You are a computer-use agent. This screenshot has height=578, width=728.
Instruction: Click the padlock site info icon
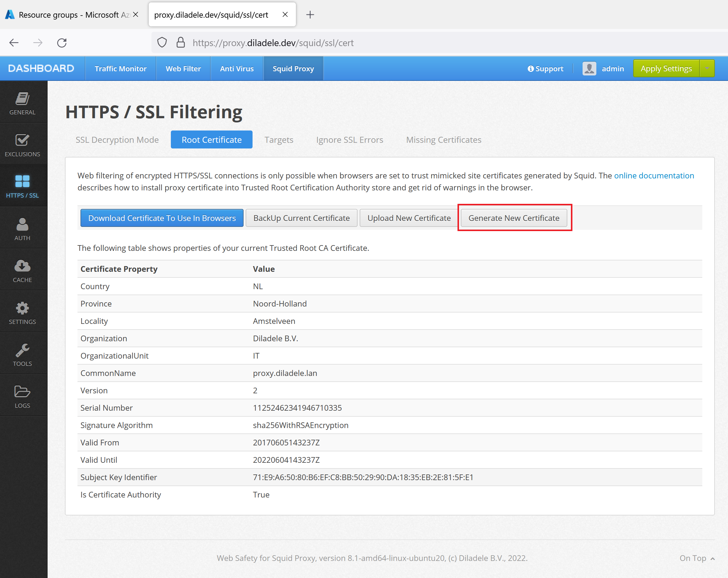(x=181, y=43)
